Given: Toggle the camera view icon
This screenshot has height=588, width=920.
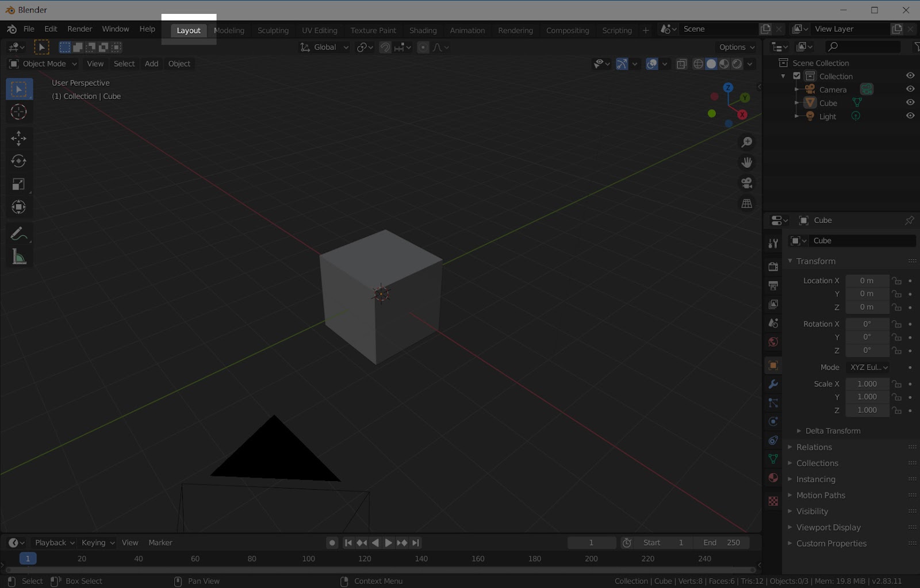Looking at the screenshot, I should click(x=746, y=183).
